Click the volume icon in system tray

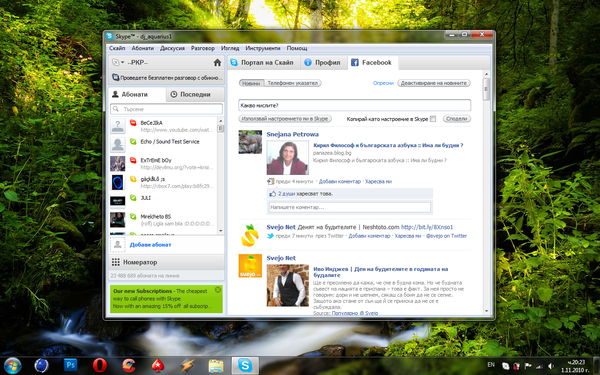(551, 366)
